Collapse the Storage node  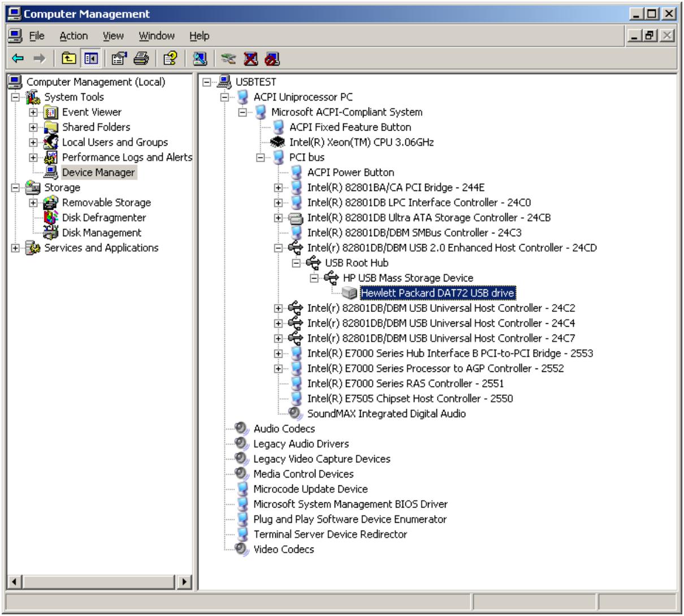(15, 188)
